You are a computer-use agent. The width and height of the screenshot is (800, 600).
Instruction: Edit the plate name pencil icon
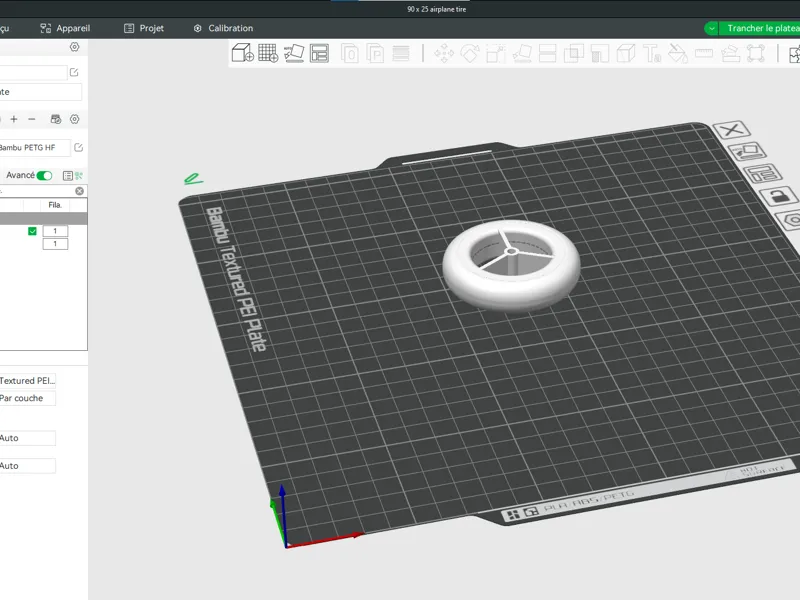point(193,179)
